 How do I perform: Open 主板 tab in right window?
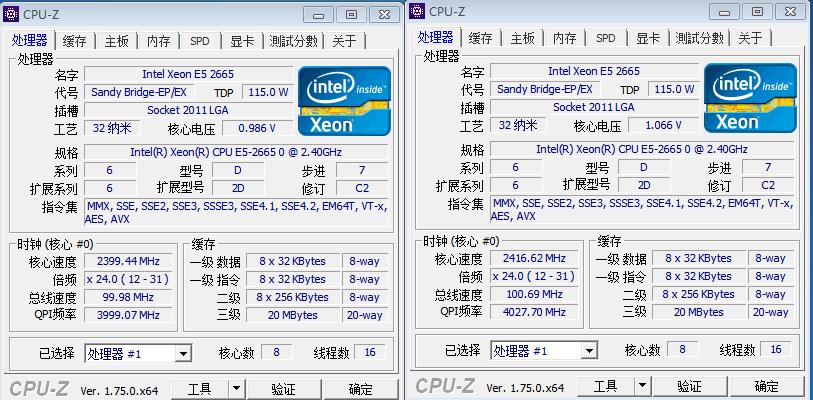[523, 38]
